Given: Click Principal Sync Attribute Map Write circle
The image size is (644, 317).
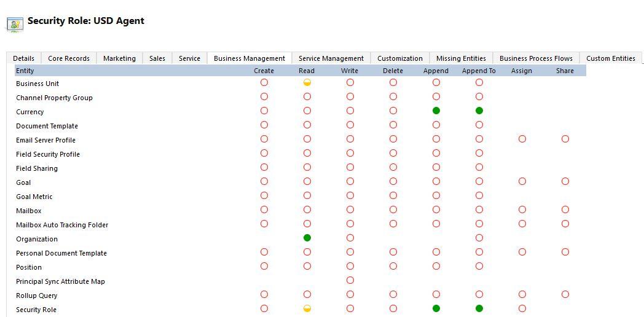Looking at the screenshot, I should pos(350,280).
